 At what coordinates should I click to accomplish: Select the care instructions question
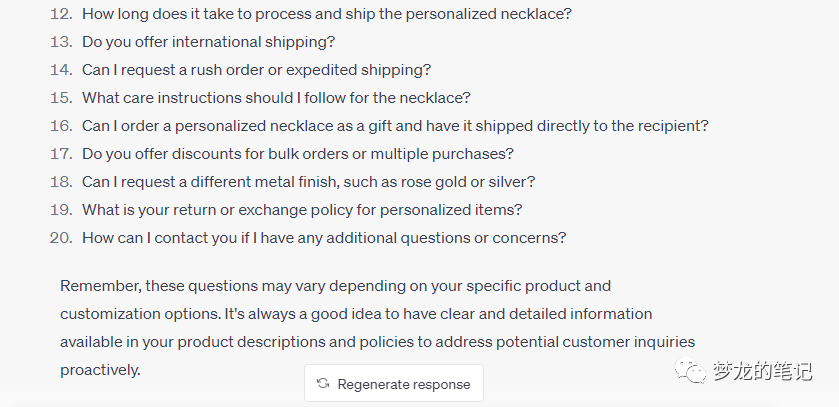[x=276, y=98]
